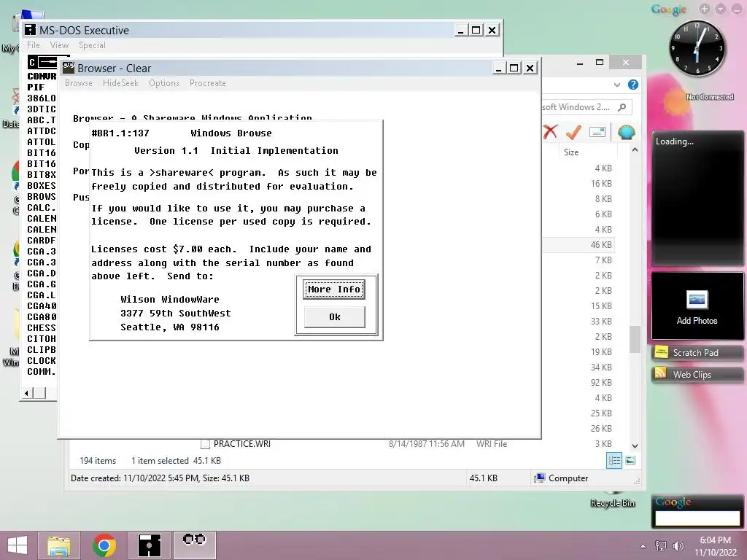The height and width of the screenshot is (560, 747).
Task: Click the Explorer scrollbar up arrow
Action: [635, 150]
